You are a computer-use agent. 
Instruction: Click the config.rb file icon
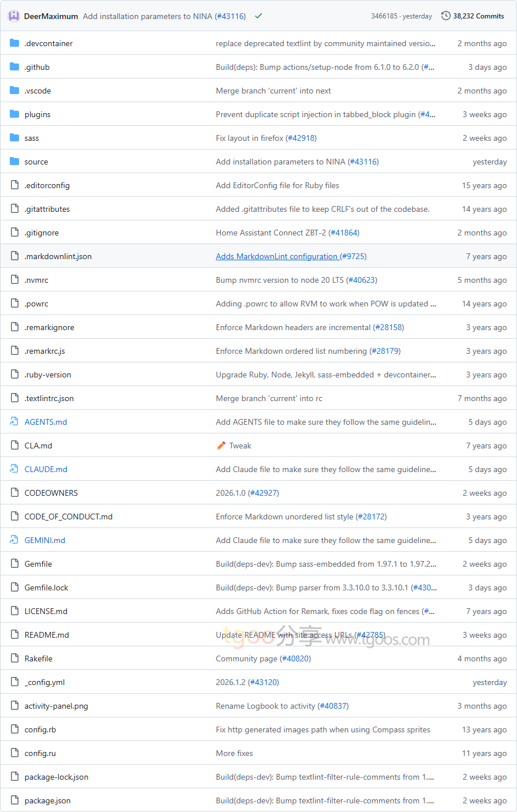pos(14,729)
